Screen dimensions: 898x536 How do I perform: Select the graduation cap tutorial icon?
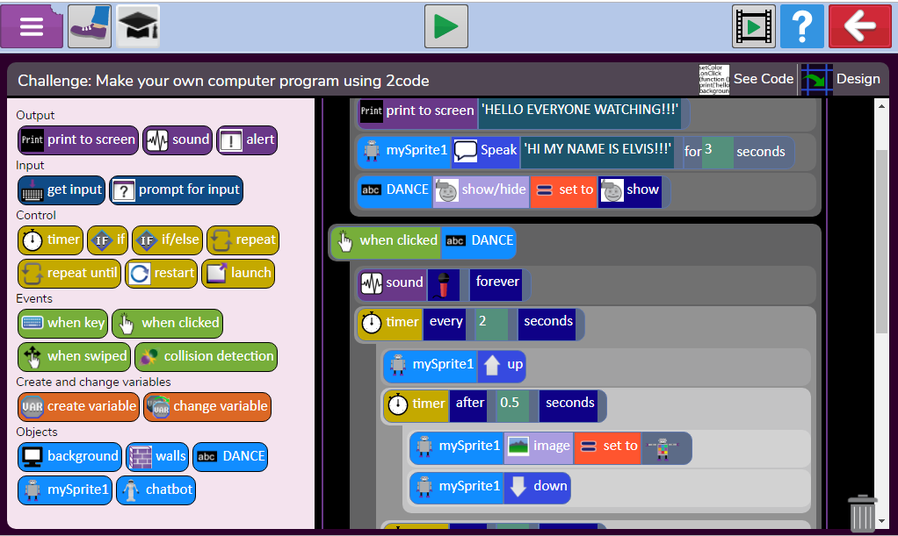coord(138,26)
